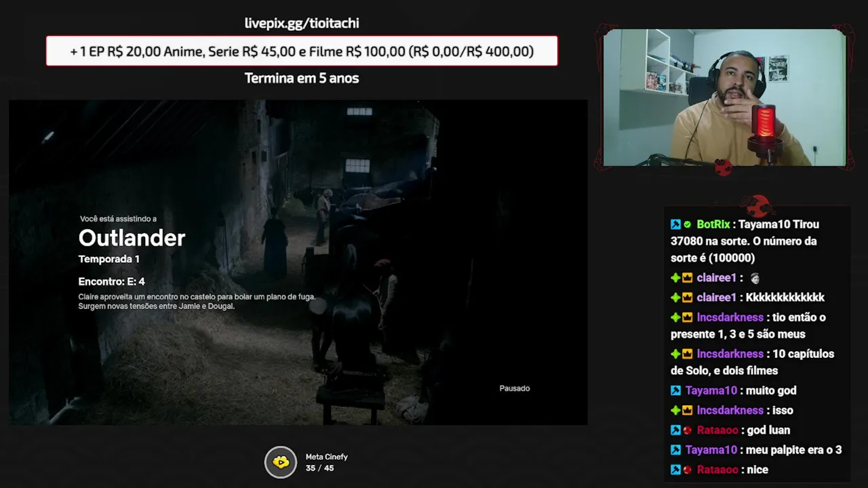Click the paused Outlander video frame

tap(298, 262)
